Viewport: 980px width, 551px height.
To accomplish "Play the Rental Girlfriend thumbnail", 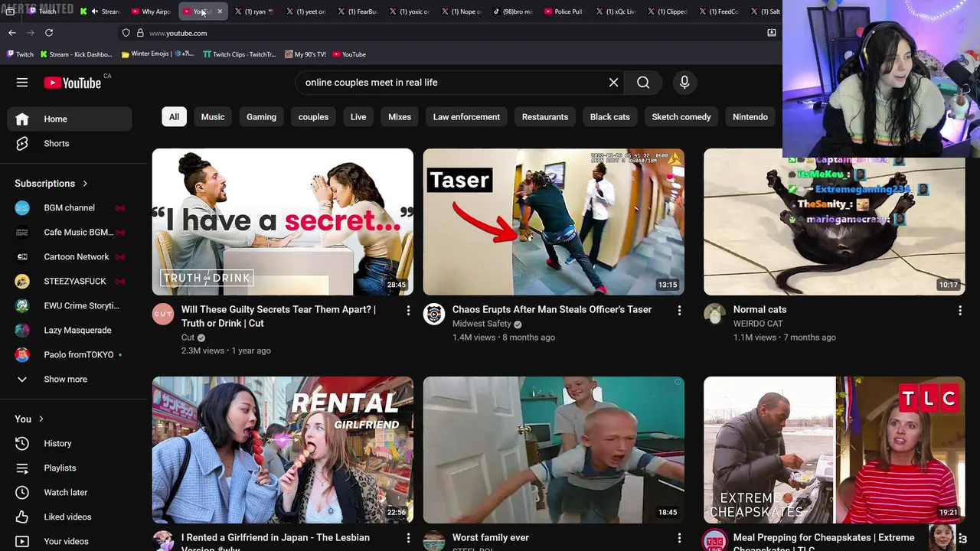I will (x=283, y=450).
